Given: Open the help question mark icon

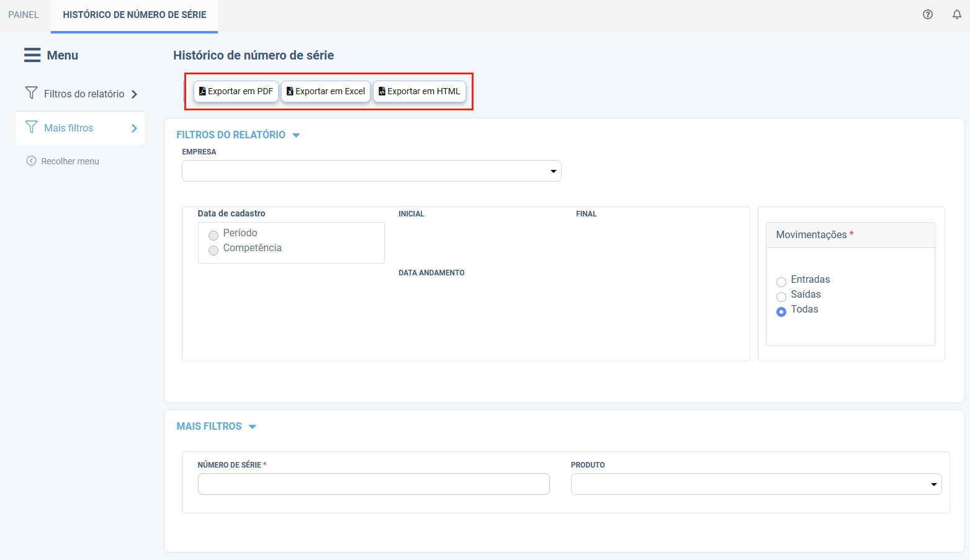Looking at the screenshot, I should (928, 14).
